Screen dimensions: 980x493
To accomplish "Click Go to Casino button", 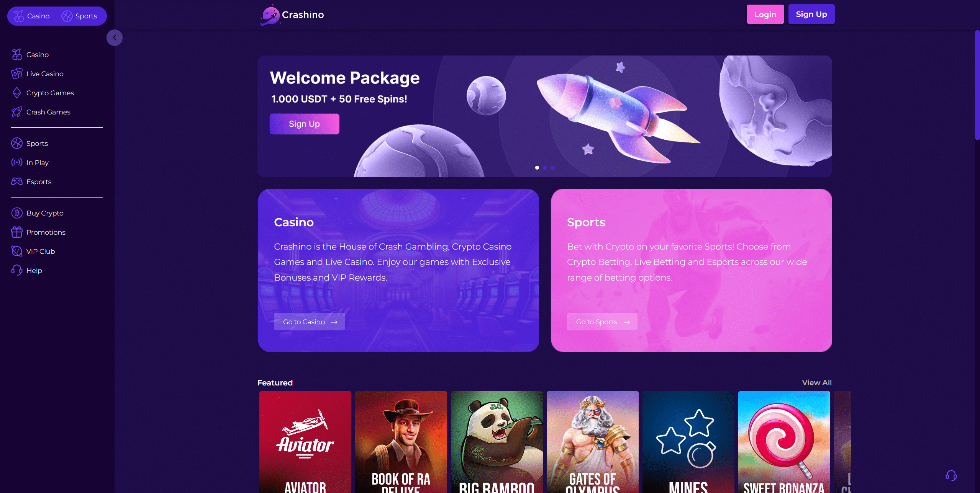I will point(310,322).
